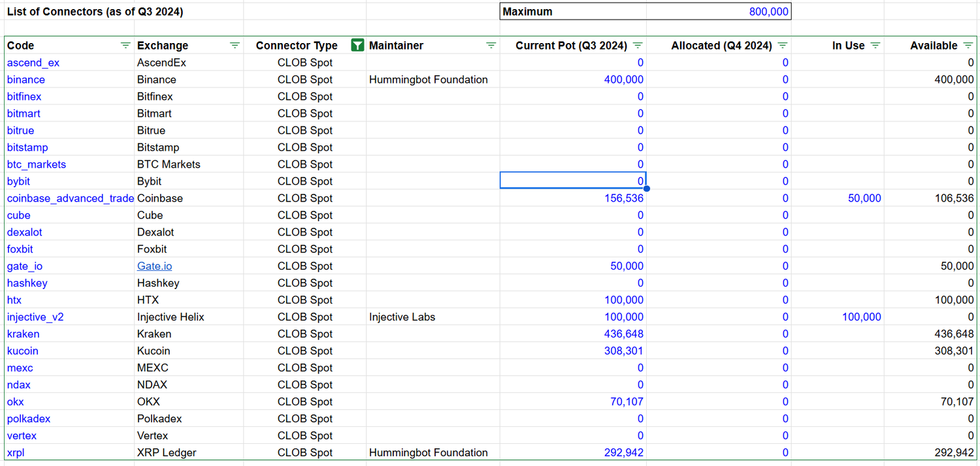The height and width of the screenshot is (466, 980).
Task: Select the xrpl code cell
Action: click(16, 453)
